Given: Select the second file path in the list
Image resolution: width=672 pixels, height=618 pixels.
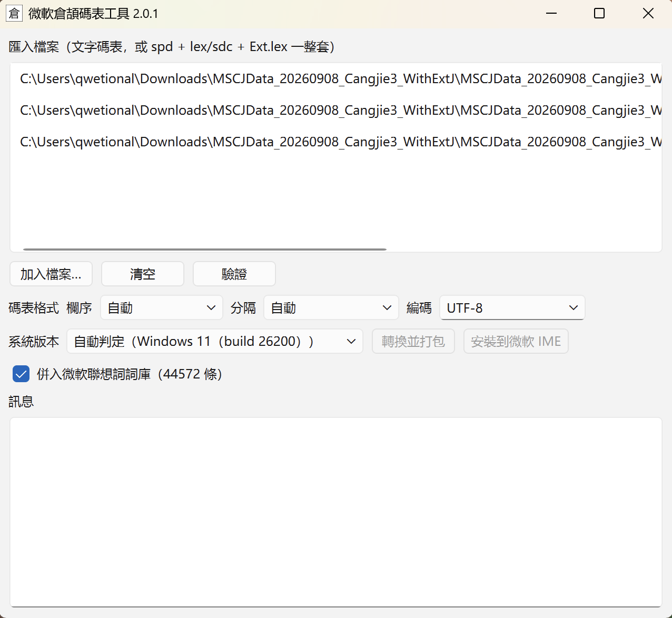Looking at the screenshot, I should pos(336,111).
